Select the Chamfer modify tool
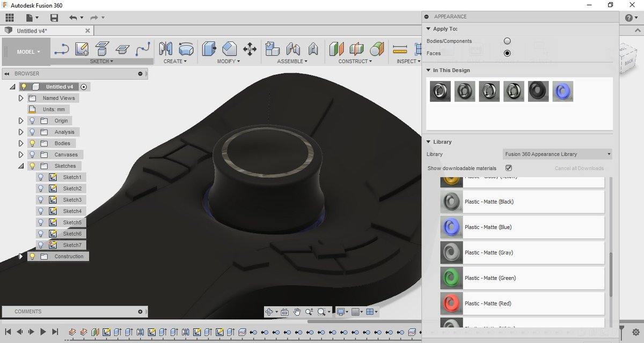The width and height of the screenshot is (644, 343). [230, 49]
